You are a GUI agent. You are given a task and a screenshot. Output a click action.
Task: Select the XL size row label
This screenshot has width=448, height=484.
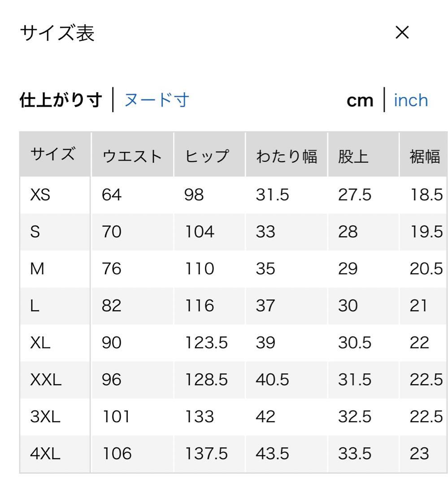click(40, 343)
